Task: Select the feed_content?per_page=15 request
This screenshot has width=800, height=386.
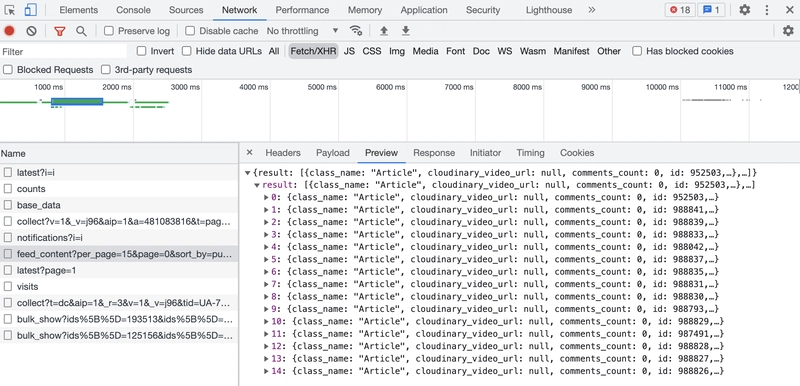Action: coord(119,254)
